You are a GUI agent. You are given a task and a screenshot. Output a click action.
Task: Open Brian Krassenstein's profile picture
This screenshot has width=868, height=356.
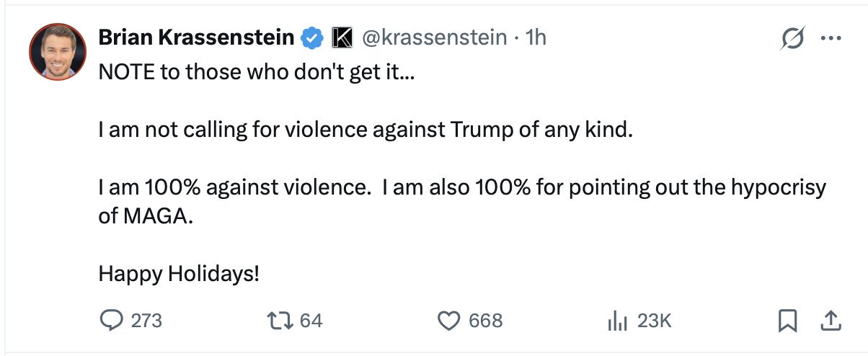coord(58,51)
